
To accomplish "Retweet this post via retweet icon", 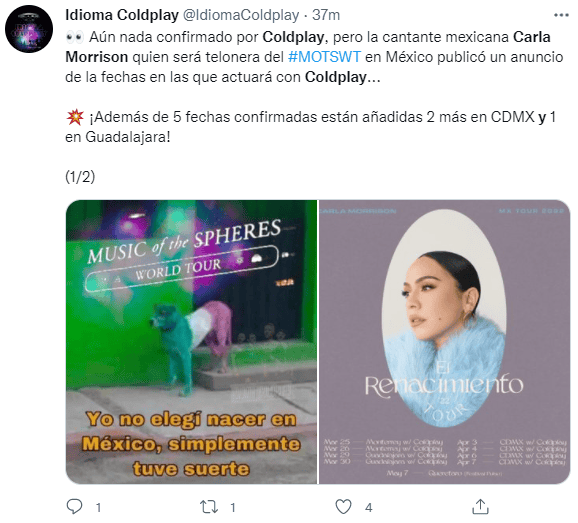I will tap(209, 507).
